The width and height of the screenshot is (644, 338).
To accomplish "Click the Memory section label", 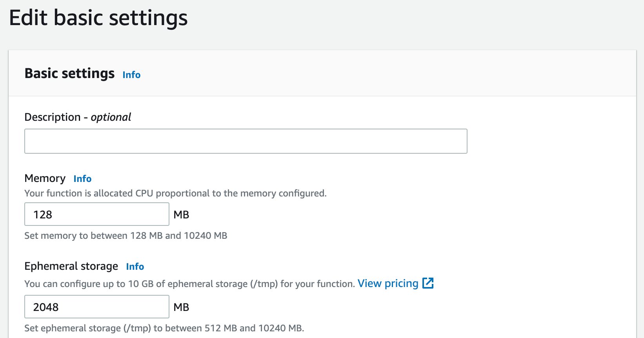I will point(45,178).
